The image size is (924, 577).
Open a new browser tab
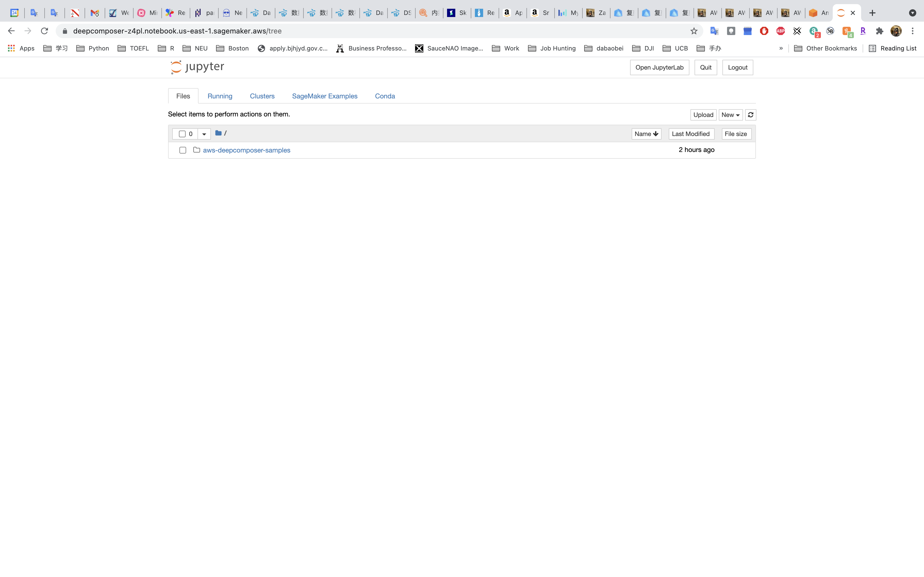click(872, 13)
